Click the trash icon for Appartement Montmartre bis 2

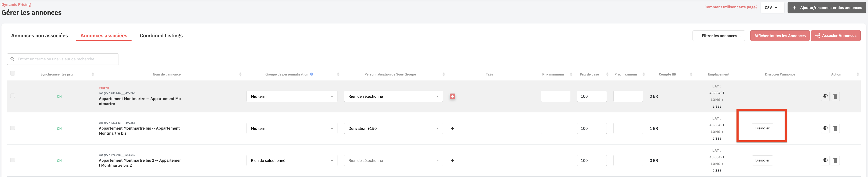point(835,160)
